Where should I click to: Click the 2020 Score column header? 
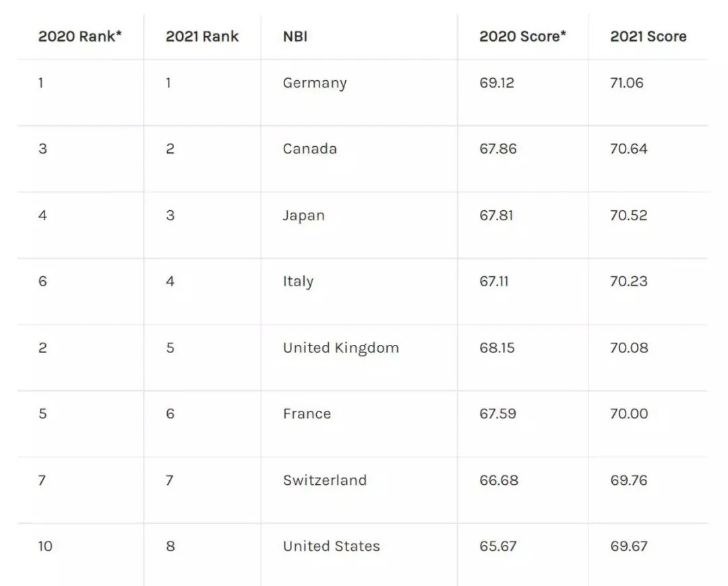[522, 36]
